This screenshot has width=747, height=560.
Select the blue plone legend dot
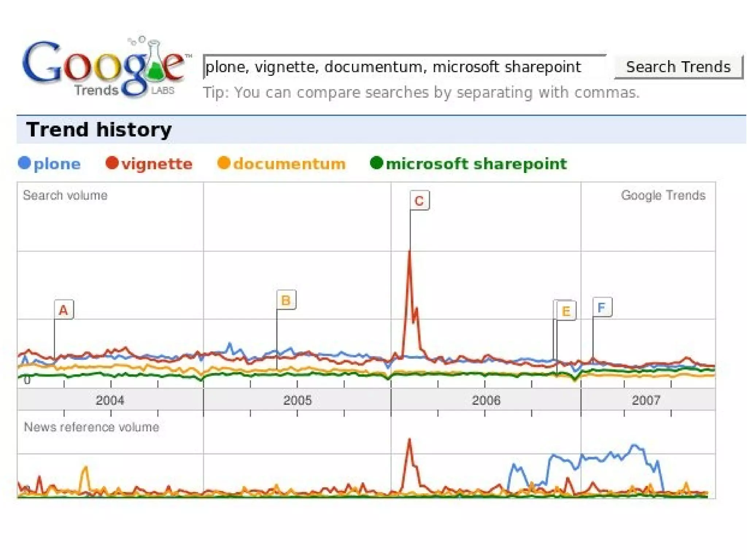[24, 162]
